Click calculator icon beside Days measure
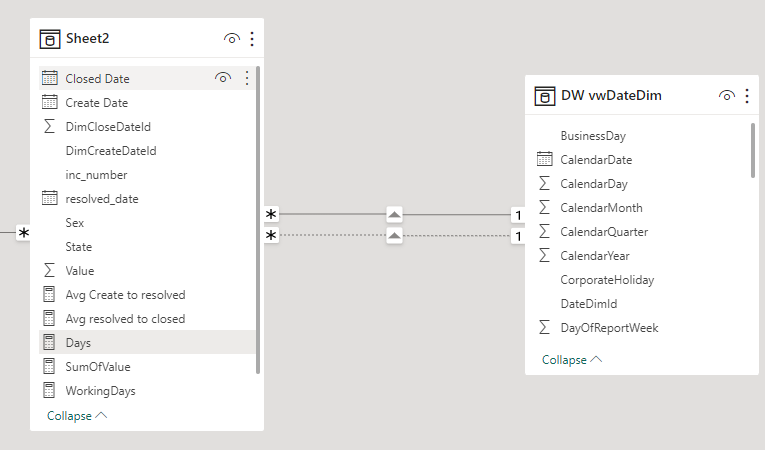 click(49, 342)
